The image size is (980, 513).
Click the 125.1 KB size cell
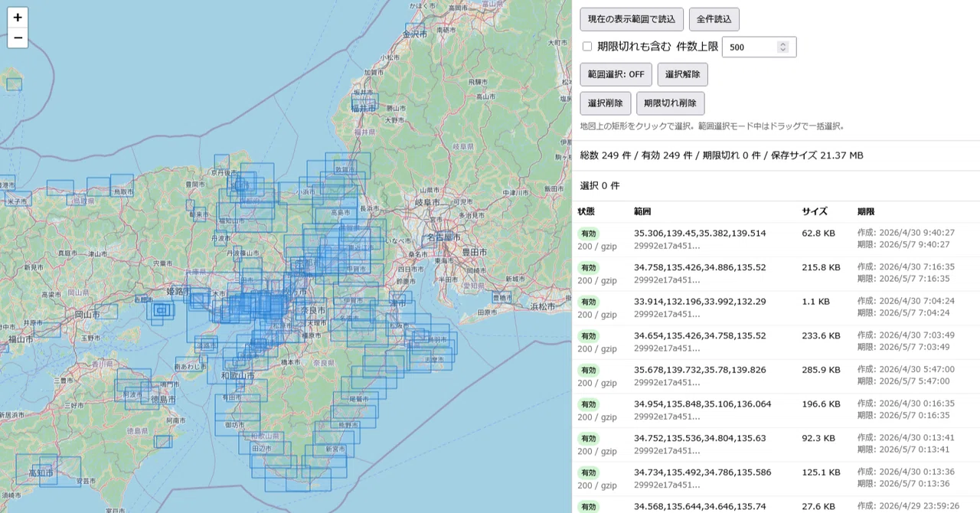pyautogui.click(x=821, y=472)
